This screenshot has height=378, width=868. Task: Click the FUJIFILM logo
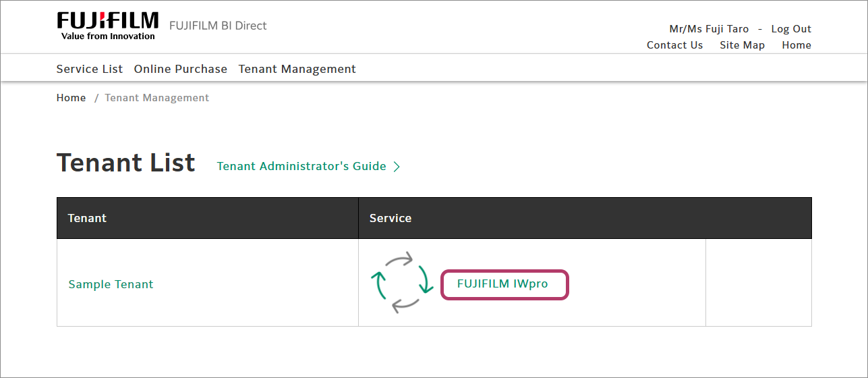pyautogui.click(x=108, y=26)
